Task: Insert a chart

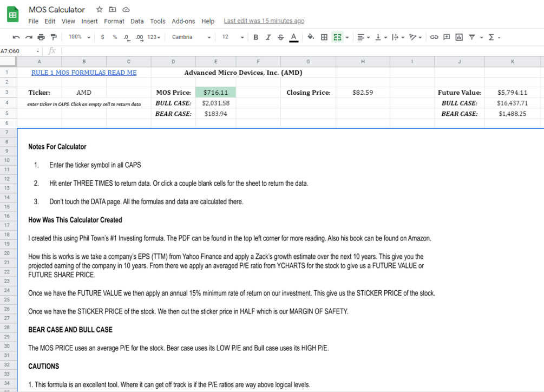Action: click(x=459, y=37)
